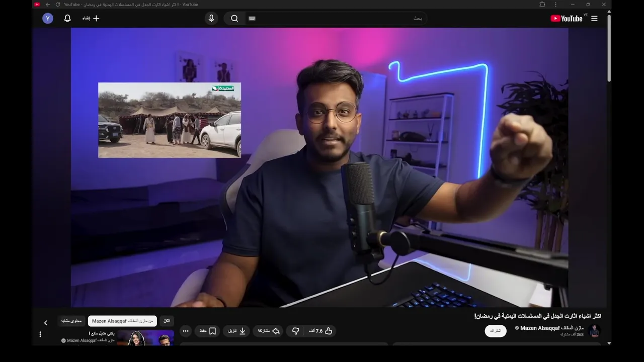Open more actions ellipsis beside the save button
The image size is (644, 362).
[x=186, y=331]
